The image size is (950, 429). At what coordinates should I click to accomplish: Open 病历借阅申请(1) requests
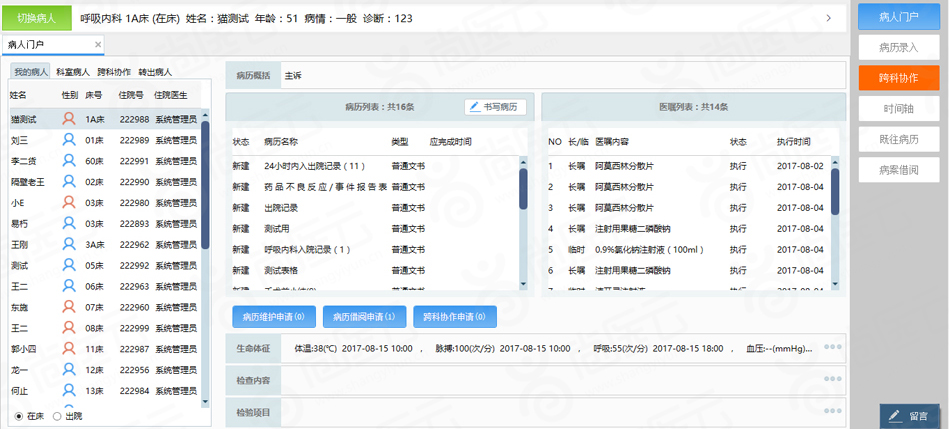click(365, 316)
